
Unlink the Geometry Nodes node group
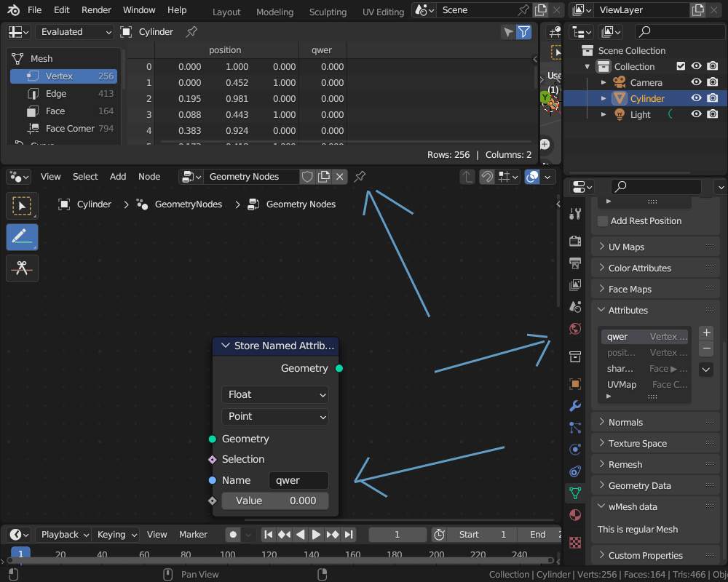(340, 176)
